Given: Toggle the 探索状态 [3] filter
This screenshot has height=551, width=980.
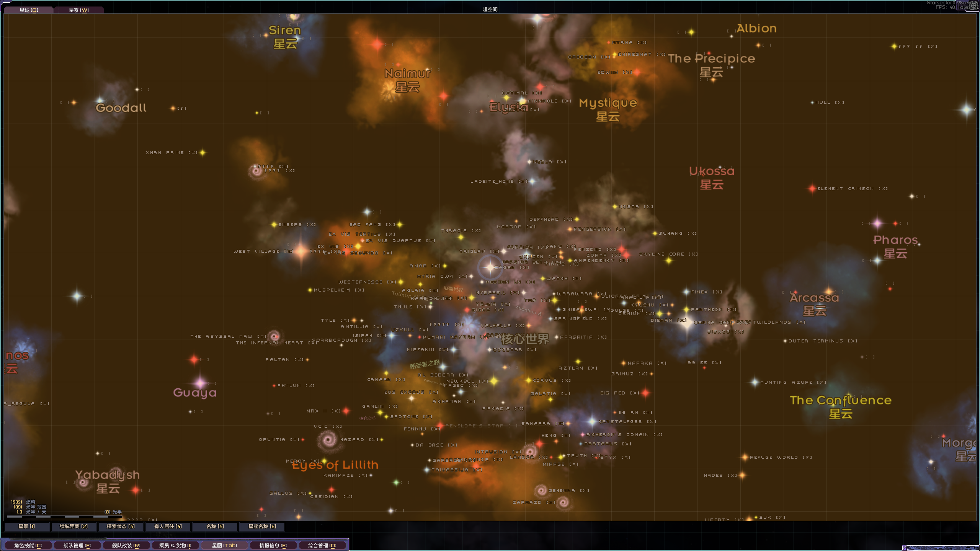Looking at the screenshot, I should pyautogui.click(x=121, y=527).
